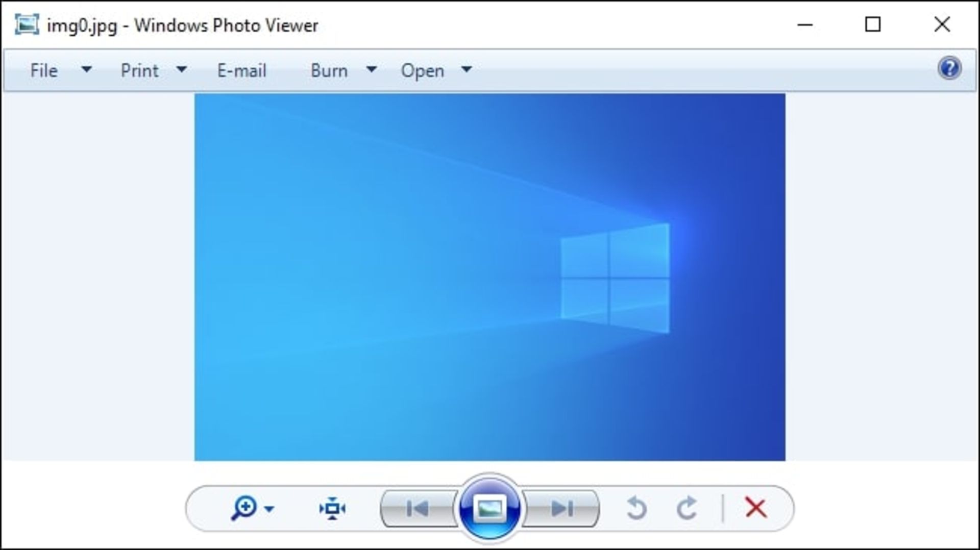
Task: Close the Photo Viewer window
Action: tap(942, 24)
